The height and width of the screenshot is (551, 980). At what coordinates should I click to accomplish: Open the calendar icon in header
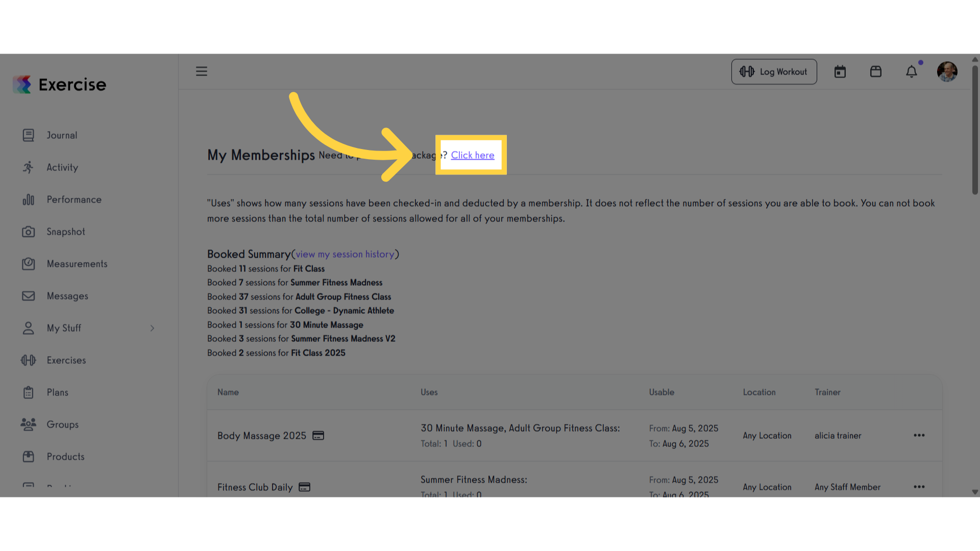(840, 72)
